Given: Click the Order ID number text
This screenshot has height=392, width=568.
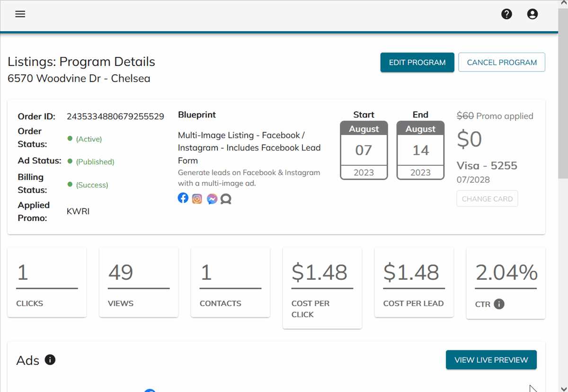Looking at the screenshot, I should [x=115, y=116].
